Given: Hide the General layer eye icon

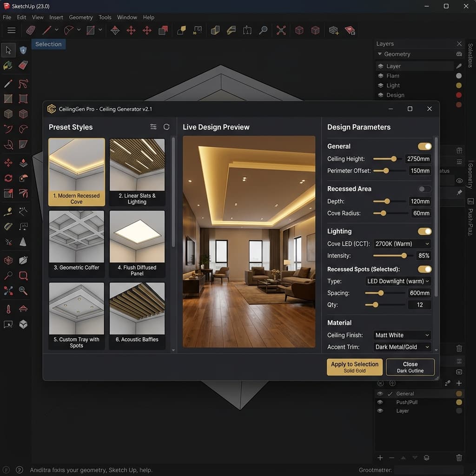Looking at the screenshot, I should tap(380, 393).
